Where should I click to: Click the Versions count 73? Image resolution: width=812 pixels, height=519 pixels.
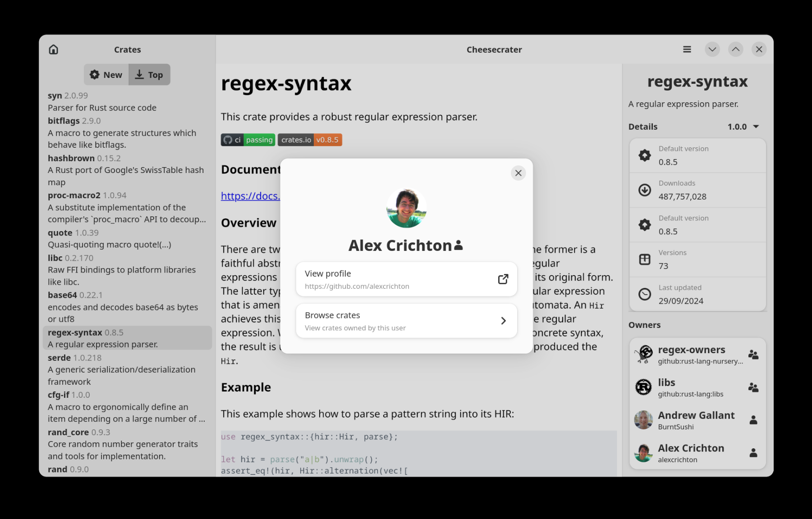point(663,266)
